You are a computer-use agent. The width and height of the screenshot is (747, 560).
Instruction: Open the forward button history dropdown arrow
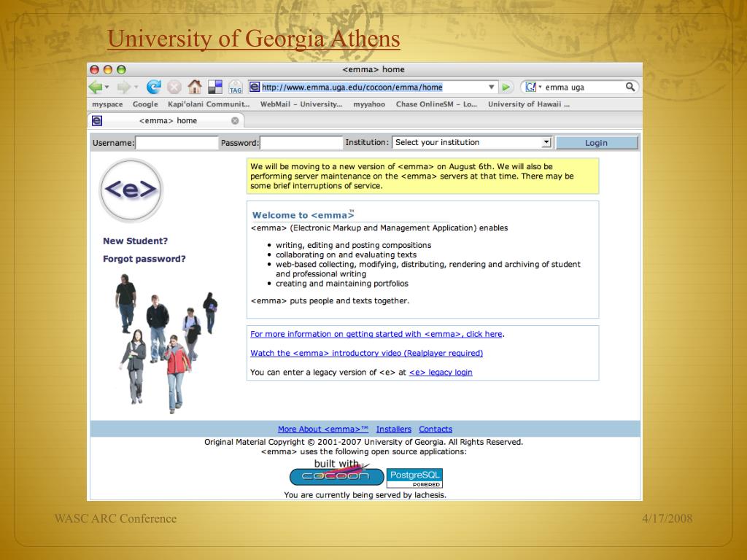[x=136, y=87]
